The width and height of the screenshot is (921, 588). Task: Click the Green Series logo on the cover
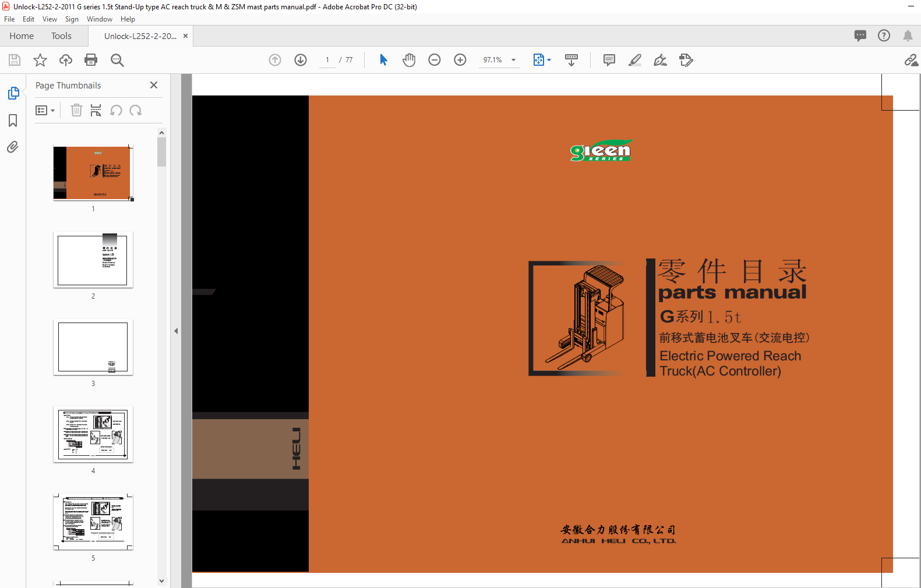(601, 151)
